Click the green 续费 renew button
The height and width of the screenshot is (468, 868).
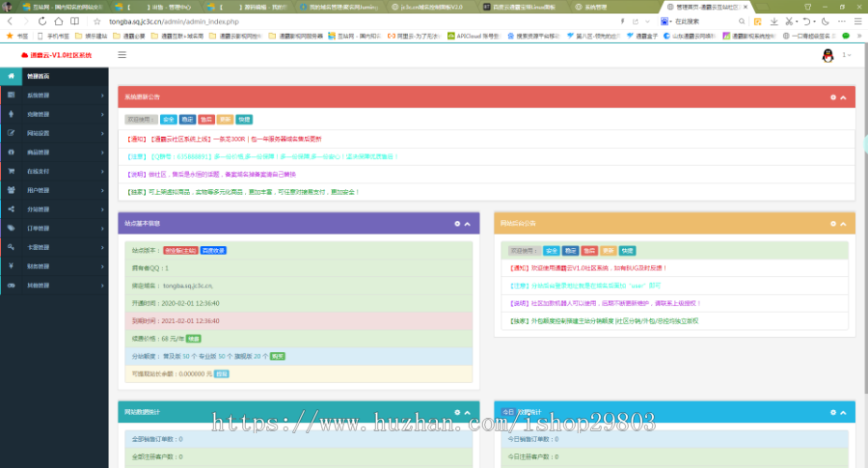pyautogui.click(x=193, y=339)
